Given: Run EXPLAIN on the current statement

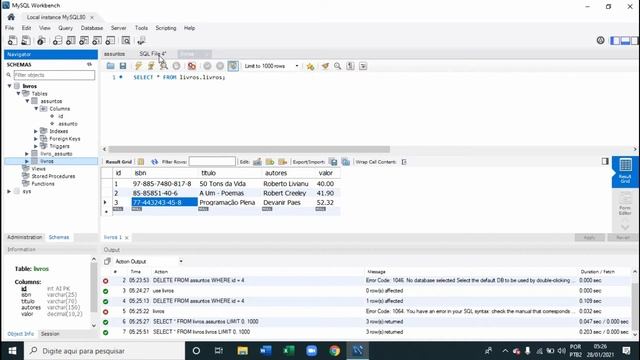Looking at the screenshot, I should 163,66.
